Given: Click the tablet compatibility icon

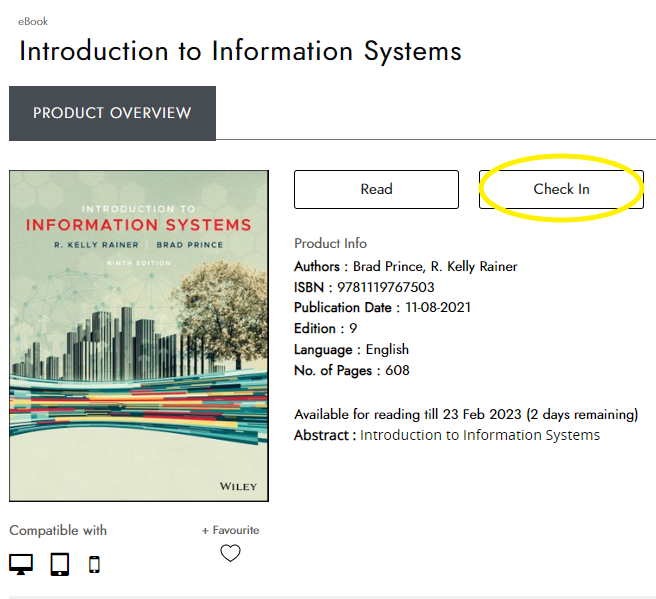Looking at the screenshot, I should pos(60,564).
